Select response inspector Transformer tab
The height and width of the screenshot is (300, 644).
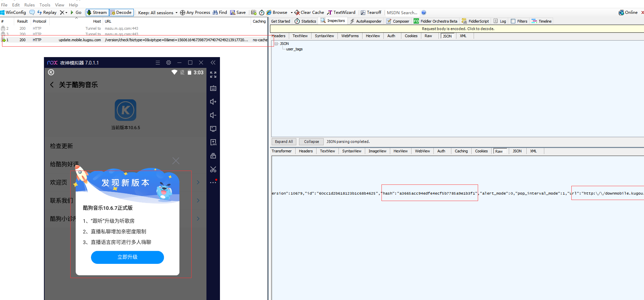pyautogui.click(x=281, y=151)
